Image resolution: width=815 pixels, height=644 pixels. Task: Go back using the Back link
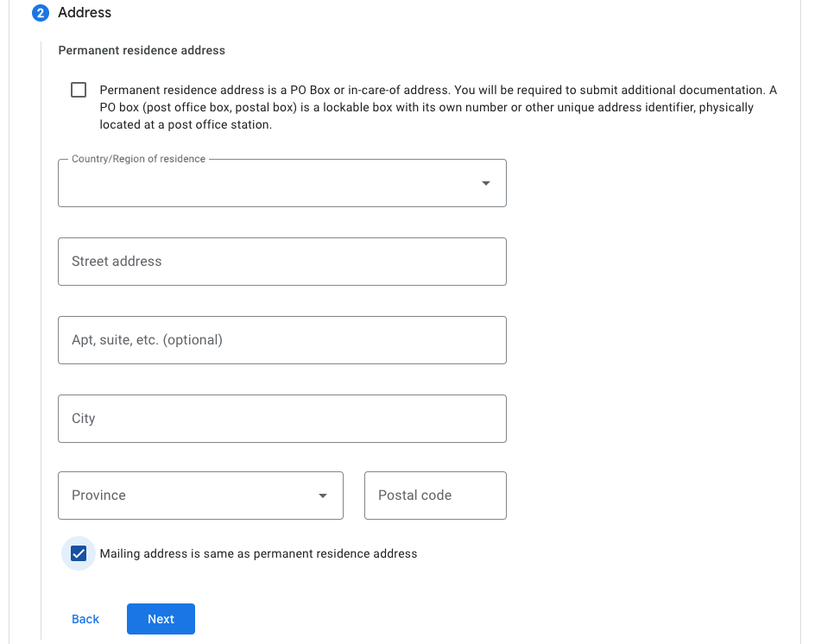tap(85, 619)
